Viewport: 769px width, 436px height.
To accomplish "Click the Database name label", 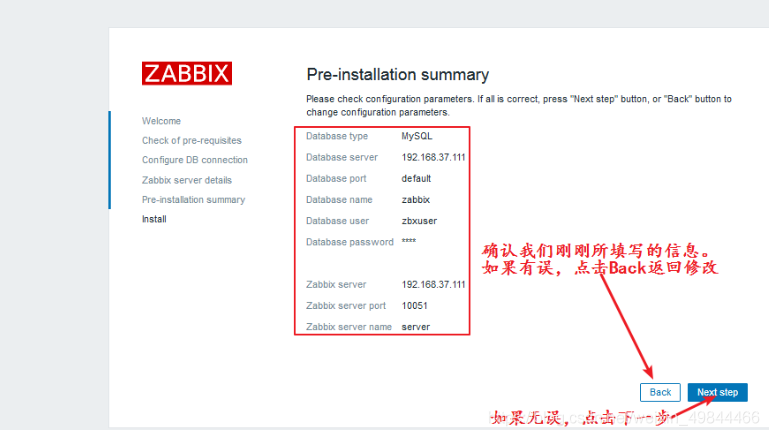I will [339, 200].
